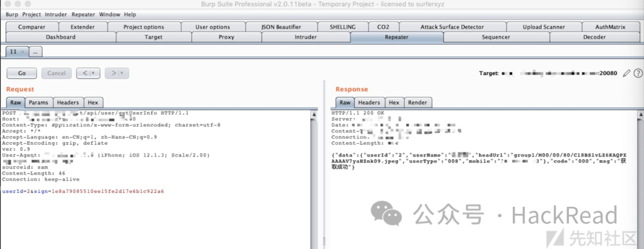This screenshot has width=644, height=249.
Task: Go forward in request history
Action: click(117, 73)
